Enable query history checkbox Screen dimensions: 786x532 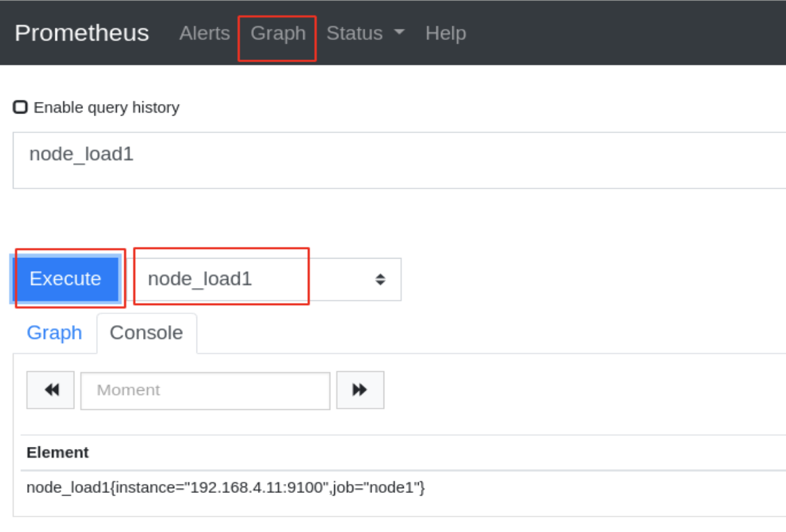[x=20, y=107]
